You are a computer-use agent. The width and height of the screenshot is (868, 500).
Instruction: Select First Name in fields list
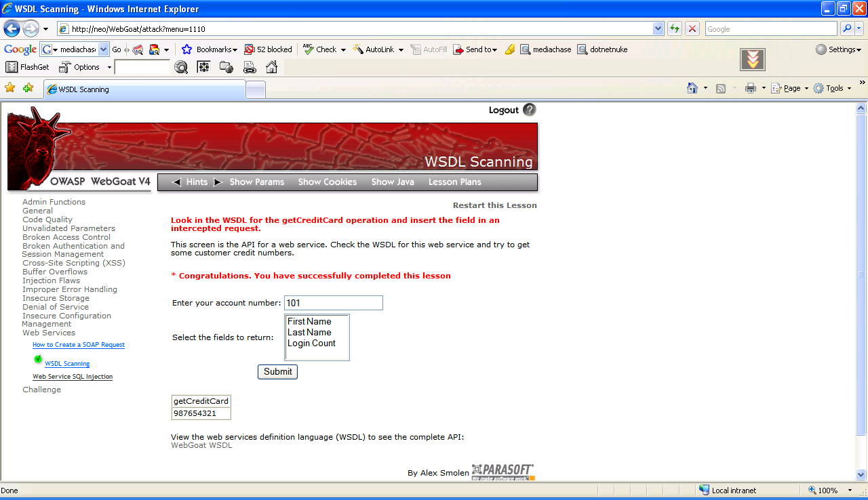click(x=309, y=322)
